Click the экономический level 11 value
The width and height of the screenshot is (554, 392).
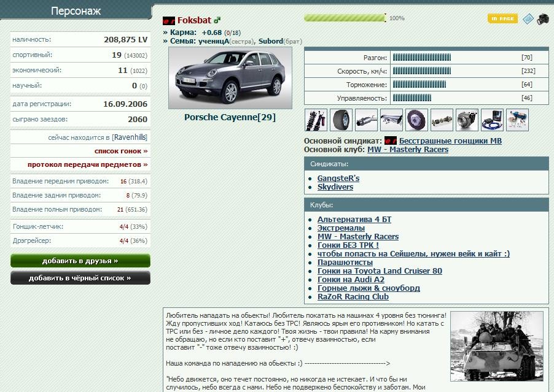(123, 70)
